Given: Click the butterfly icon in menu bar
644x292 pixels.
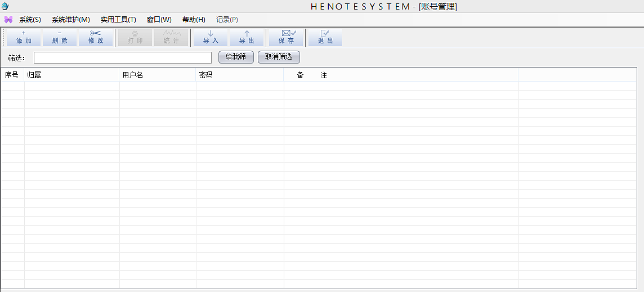Looking at the screenshot, I should click(8, 19).
